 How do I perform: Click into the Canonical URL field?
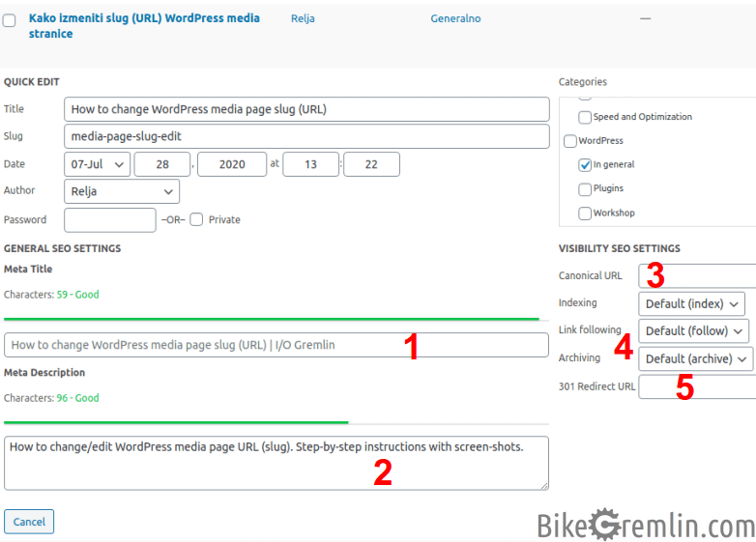(697, 275)
